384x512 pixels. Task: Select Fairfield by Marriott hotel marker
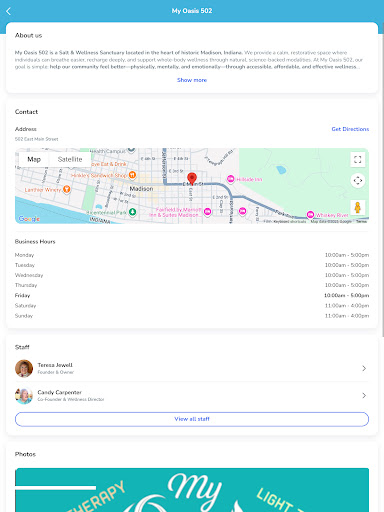pos(207,212)
